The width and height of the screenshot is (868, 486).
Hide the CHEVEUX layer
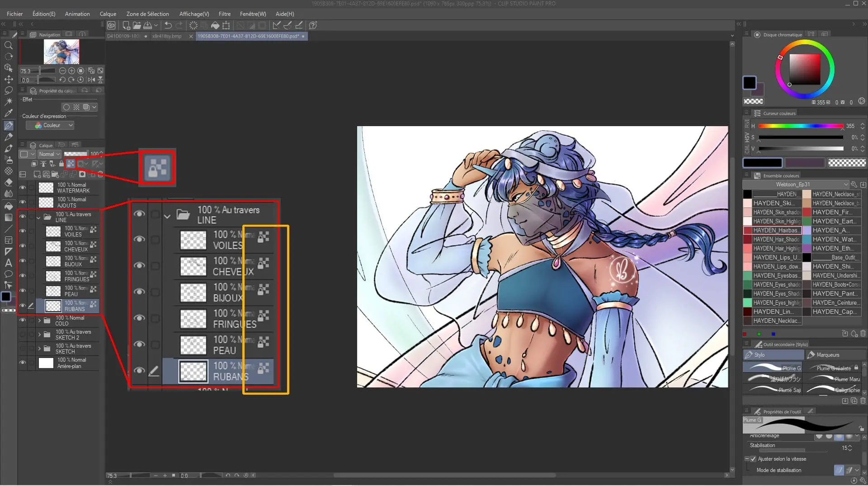tap(23, 246)
